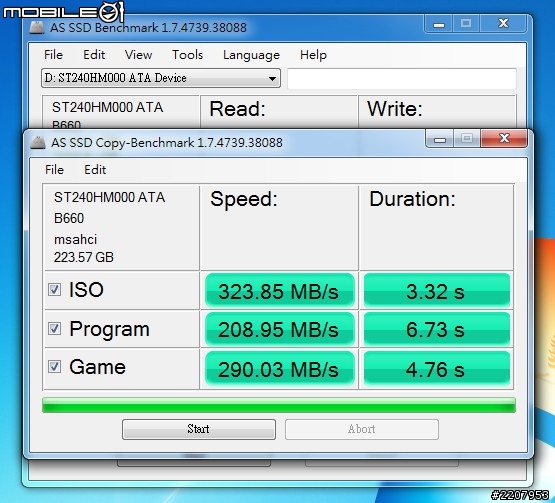Select the Game duration 4.76 s
Screen dimensions: 555x503
(437, 368)
